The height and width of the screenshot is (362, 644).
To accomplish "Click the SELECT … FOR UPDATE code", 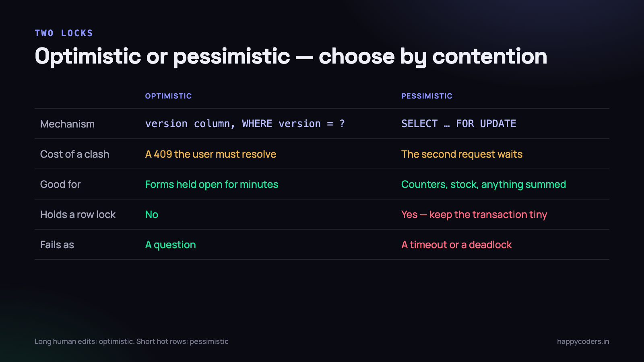I will [458, 124].
